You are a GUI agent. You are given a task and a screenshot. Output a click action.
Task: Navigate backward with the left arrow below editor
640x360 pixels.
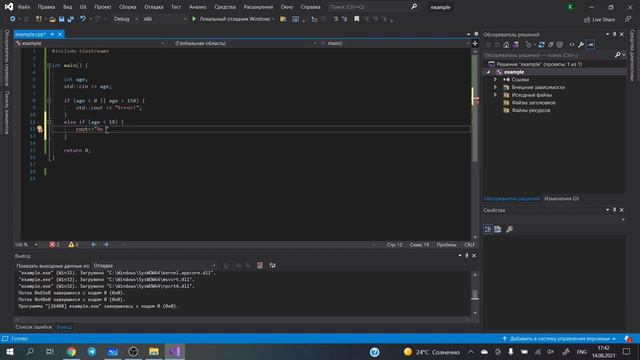point(93,244)
